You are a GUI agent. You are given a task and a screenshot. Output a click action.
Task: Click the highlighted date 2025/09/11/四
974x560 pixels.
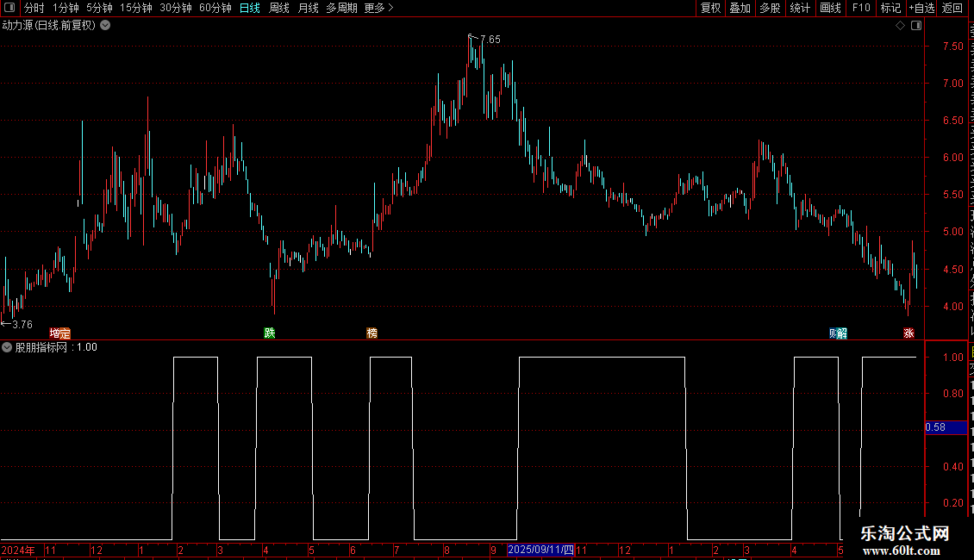click(541, 550)
